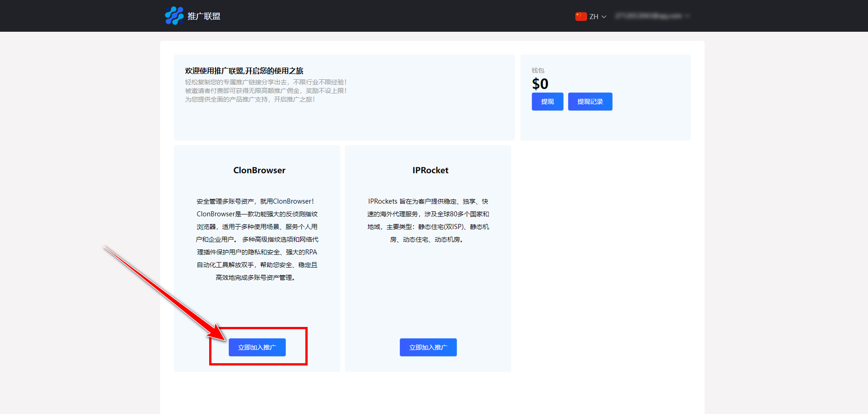This screenshot has height=414, width=868.
Task: Click the blue 推广联盟 logo icon
Action: coord(174,16)
